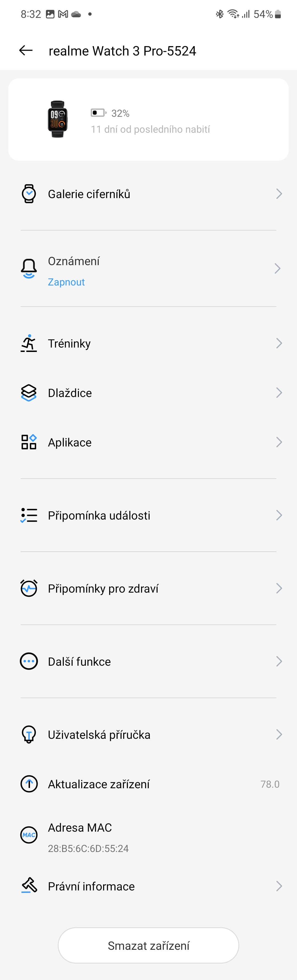The width and height of the screenshot is (297, 980).
Task: Click the Aktualizace zařízení upload icon
Action: [29, 784]
